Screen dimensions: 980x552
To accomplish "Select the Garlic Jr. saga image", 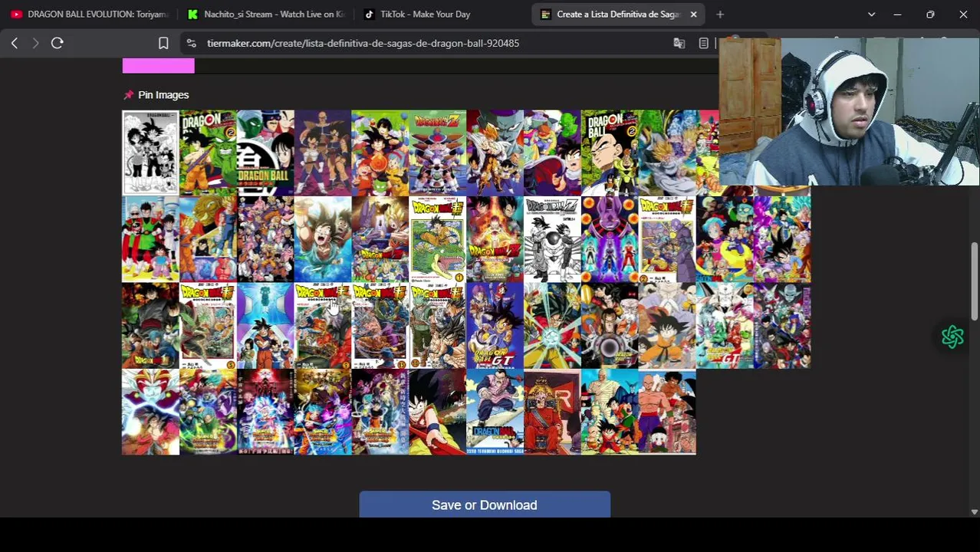I will pyautogui.click(x=553, y=153).
